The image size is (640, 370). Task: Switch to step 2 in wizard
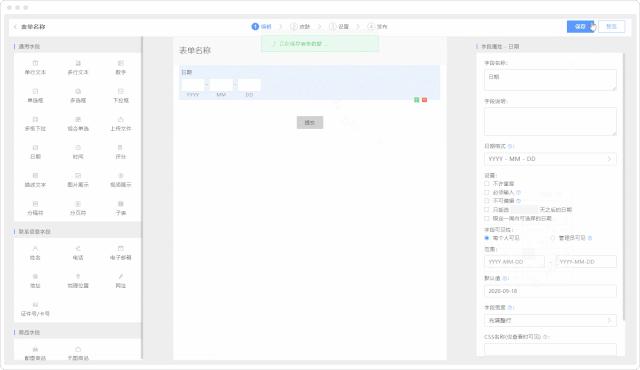(300, 27)
